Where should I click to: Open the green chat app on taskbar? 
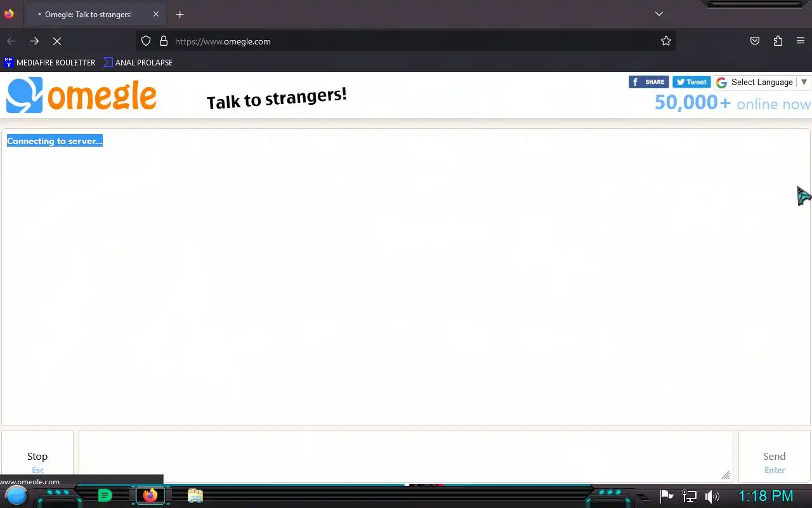pyautogui.click(x=105, y=495)
